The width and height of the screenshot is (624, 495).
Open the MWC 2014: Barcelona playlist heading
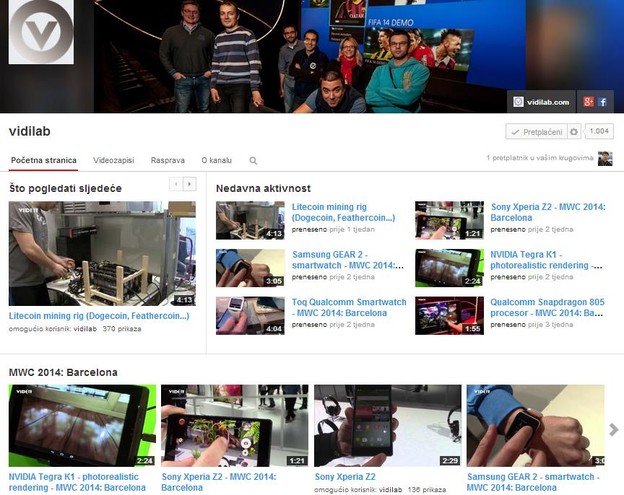tap(63, 372)
